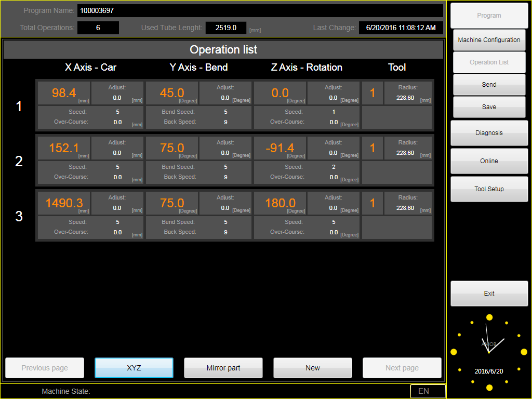
Task: Edit the Used Tube Length value
Action: pos(226,28)
